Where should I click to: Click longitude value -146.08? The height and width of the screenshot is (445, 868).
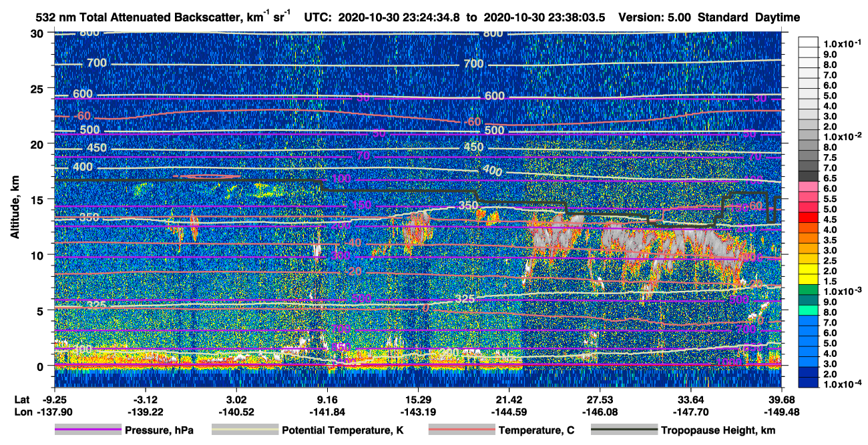[600, 412]
